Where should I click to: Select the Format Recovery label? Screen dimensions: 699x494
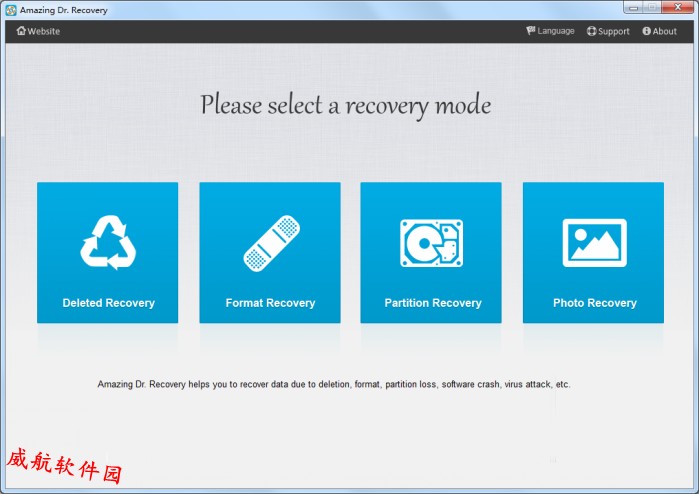pos(270,303)
